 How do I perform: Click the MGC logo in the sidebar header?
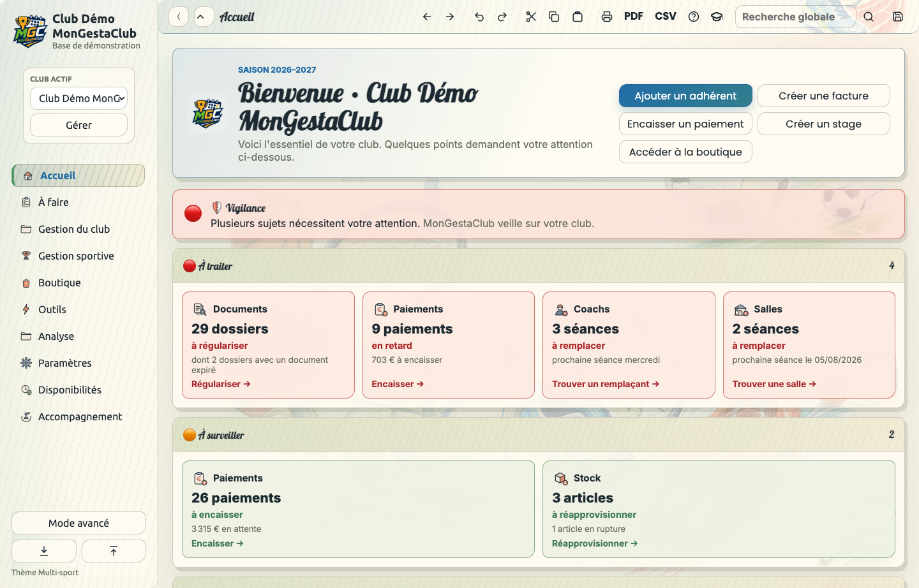point(30,31)
